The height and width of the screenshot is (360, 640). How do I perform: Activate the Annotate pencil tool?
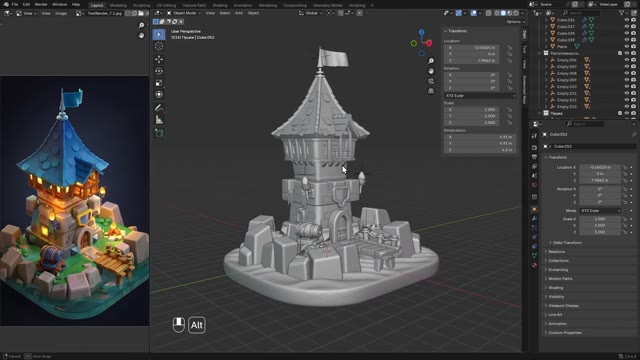click(159, 108)
